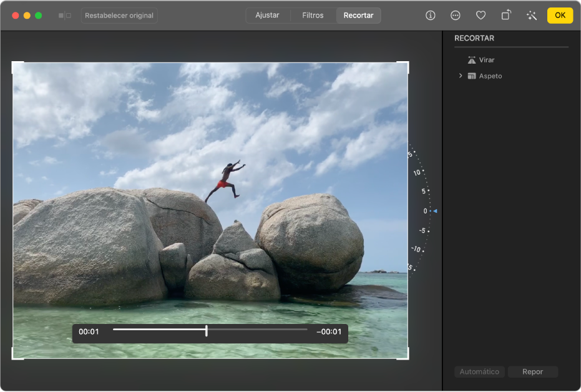Mark video as favorite with heart icon
The width and height of the screenshot is (581, 392).
click(481, 16)
